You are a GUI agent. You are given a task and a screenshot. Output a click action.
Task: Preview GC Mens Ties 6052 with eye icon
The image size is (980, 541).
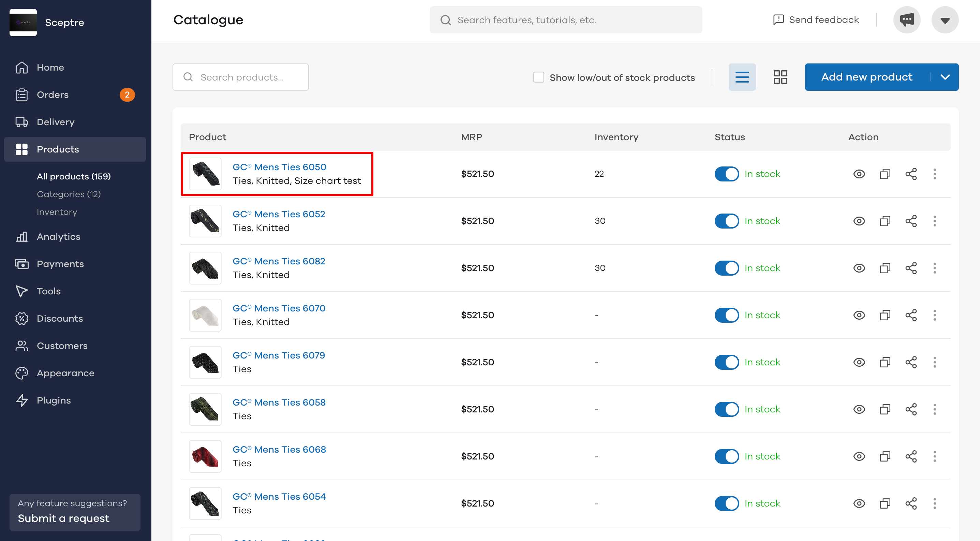point(859,221)
